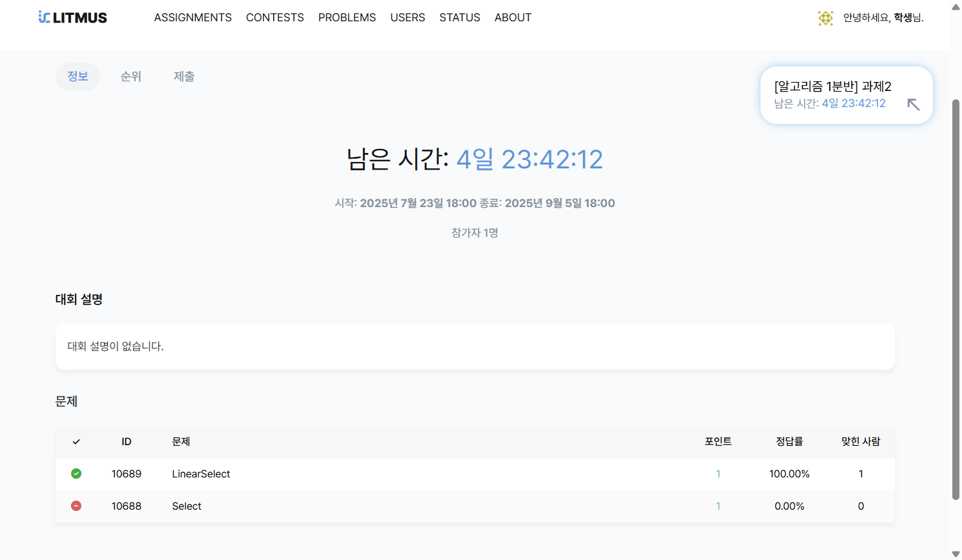This screenshot has height=560, width=962.
Task: Open the ABOUT page
Action: coord(513,17)
